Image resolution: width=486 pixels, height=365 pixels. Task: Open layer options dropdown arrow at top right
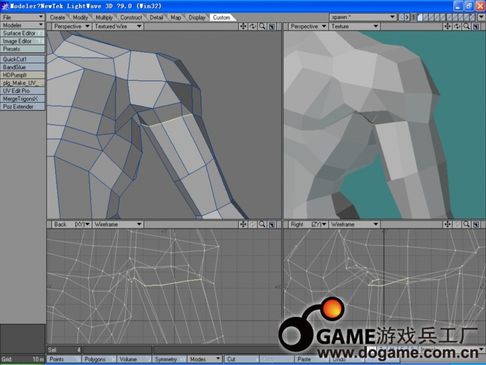coord(481,17)
